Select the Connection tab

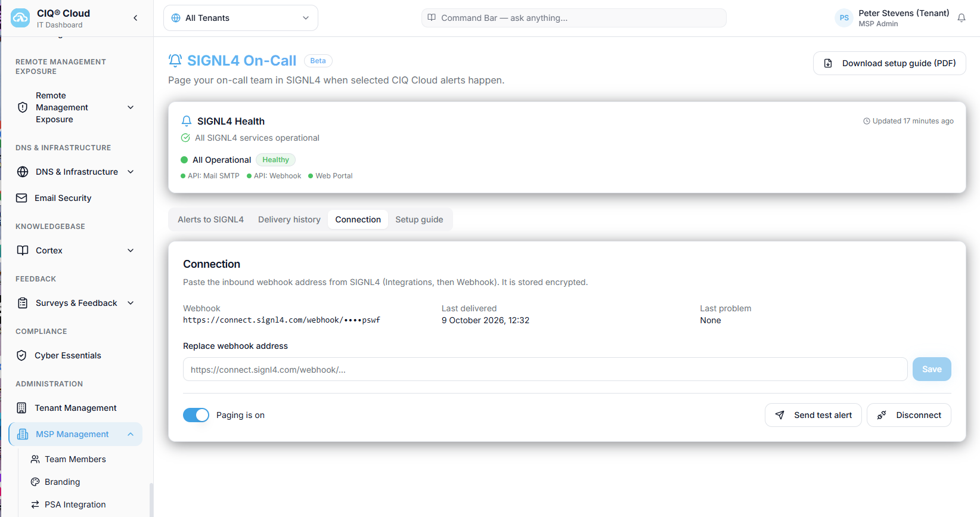pyautogui.click(x=358, y=219)
